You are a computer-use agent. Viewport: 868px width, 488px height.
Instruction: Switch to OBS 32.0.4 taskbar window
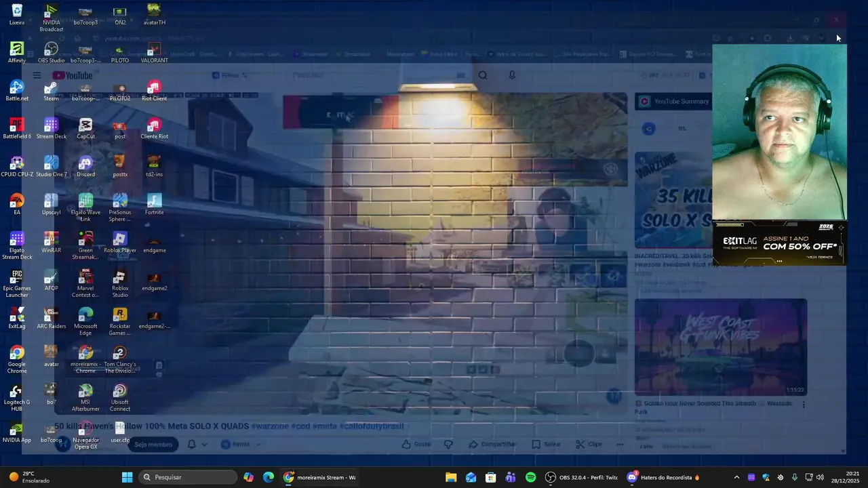583,477
